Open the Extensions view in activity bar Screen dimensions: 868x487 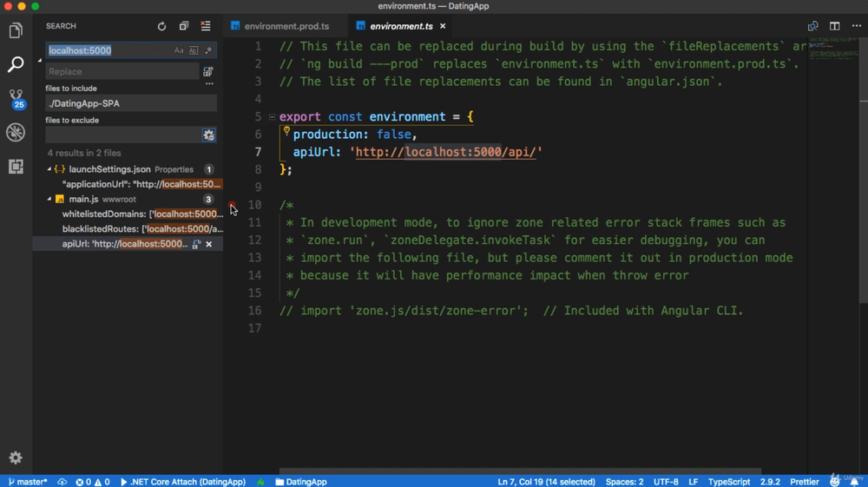[x=16, y=166]
